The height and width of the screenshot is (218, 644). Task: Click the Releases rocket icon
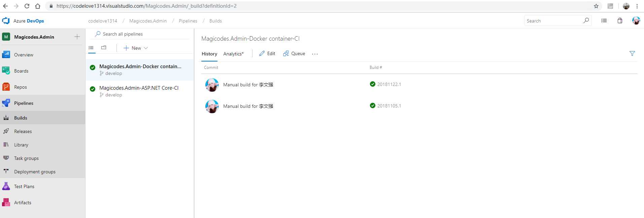pos(6,131)
